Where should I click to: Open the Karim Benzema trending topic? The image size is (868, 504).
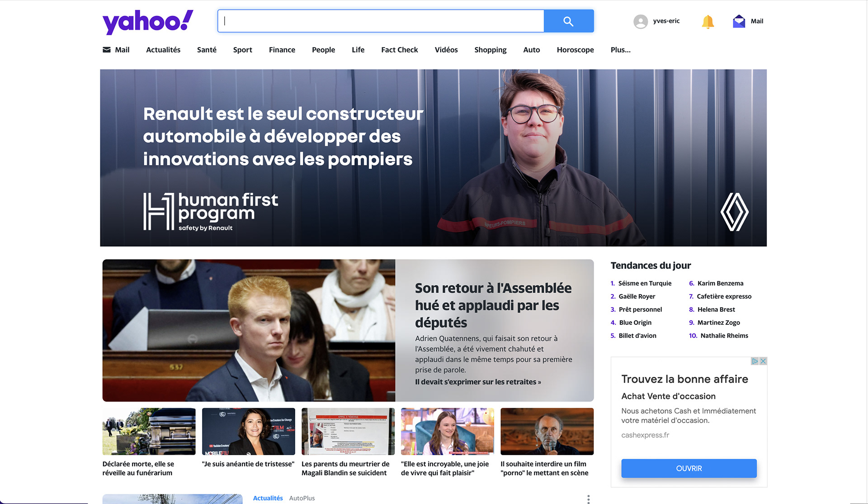[x=720, y=283]
